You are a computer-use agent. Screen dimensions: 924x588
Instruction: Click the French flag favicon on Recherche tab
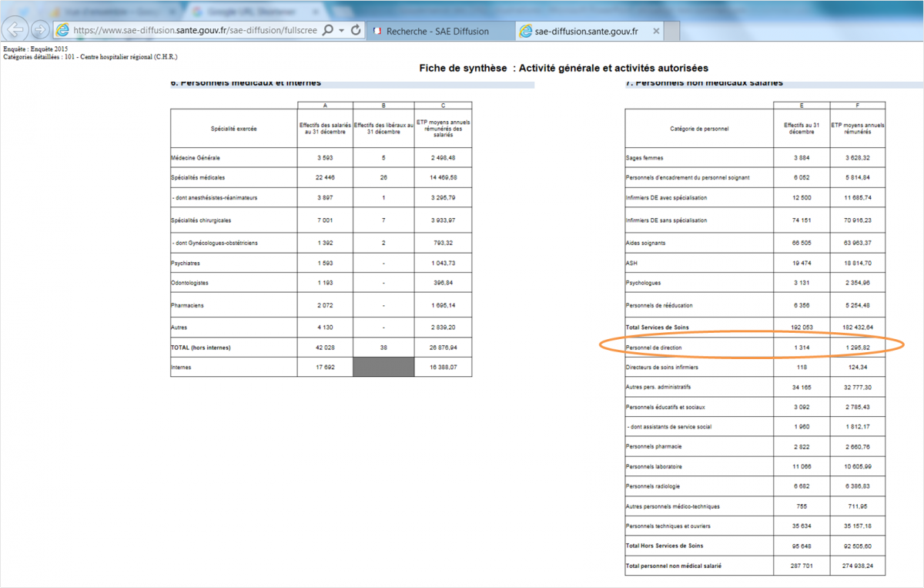click(377, 31)
